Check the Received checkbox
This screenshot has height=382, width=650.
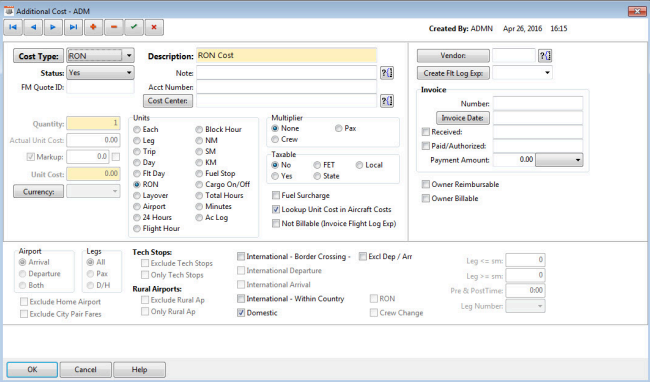425,132
